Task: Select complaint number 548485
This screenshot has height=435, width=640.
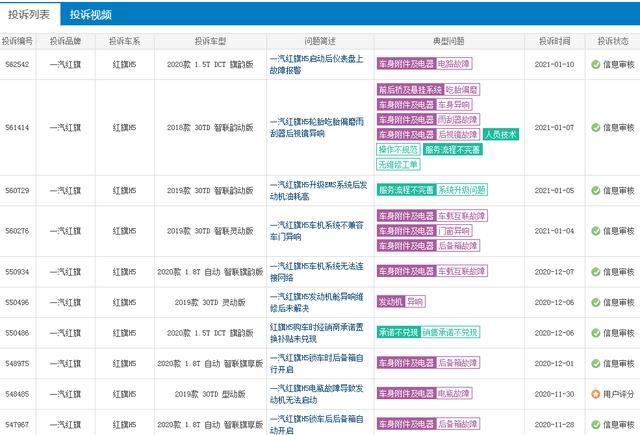Action: pyautogui.click(x=17, y=394)
